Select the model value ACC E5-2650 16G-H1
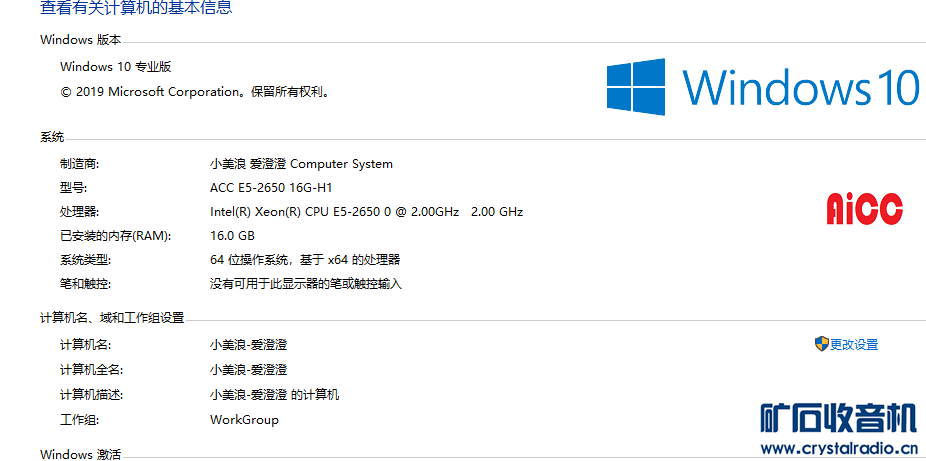Viewport: 926px width, 461px height. (271, 188)
